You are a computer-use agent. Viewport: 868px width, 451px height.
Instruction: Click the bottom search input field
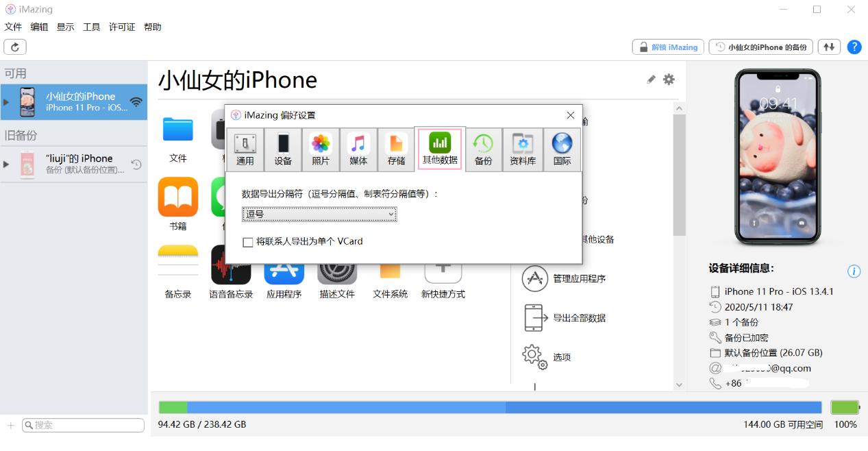(82, 425)
